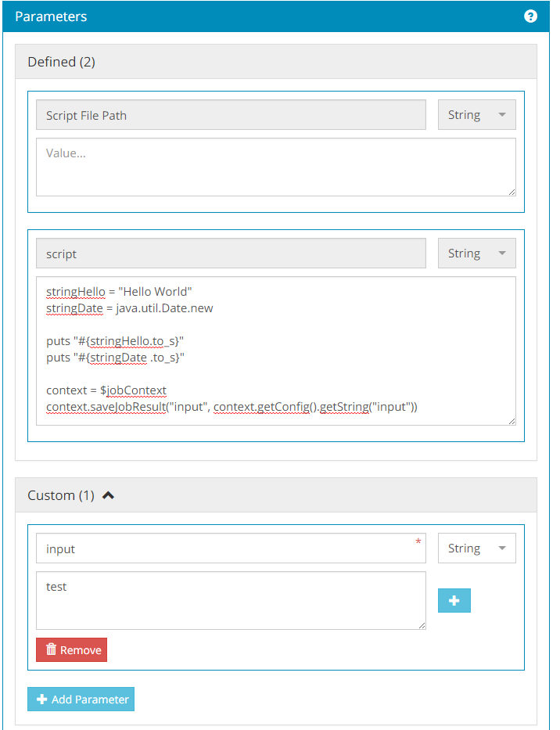Image resolution: width=560 pixels, height=730 pixels.
Task: Click the test value text area
Action: pos(231,600)
